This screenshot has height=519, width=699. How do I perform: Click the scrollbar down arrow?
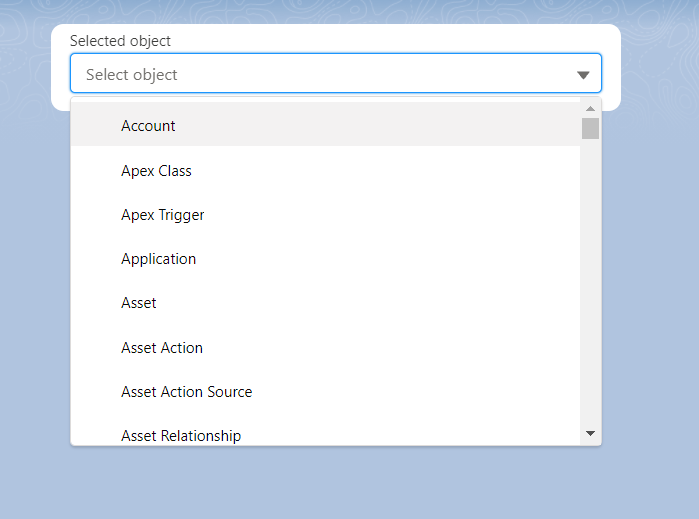pos(590,433)
